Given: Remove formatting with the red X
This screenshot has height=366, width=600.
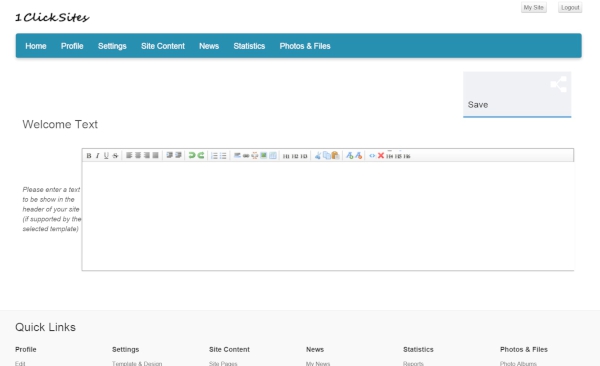Looking at the screenshot, I should click(381, 155).
